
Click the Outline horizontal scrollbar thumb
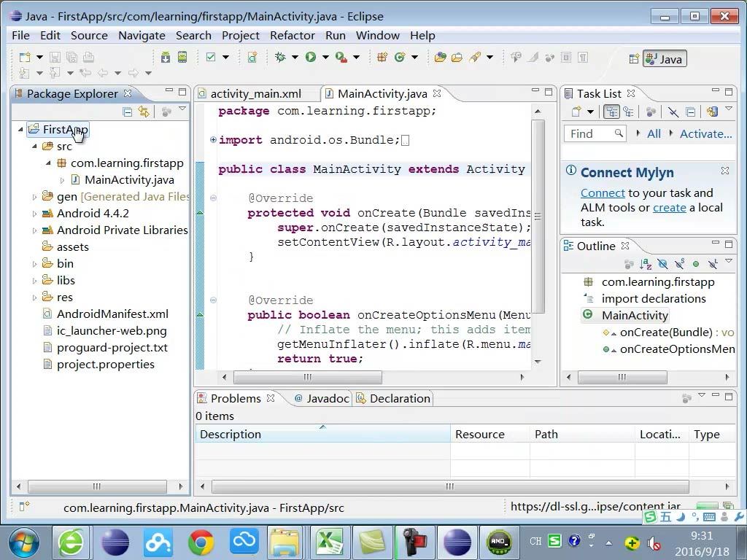coord(622,377)
